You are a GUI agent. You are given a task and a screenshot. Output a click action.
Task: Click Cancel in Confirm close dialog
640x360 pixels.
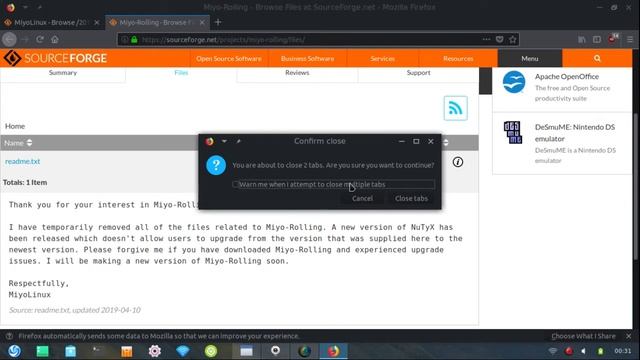coord(362,198)
